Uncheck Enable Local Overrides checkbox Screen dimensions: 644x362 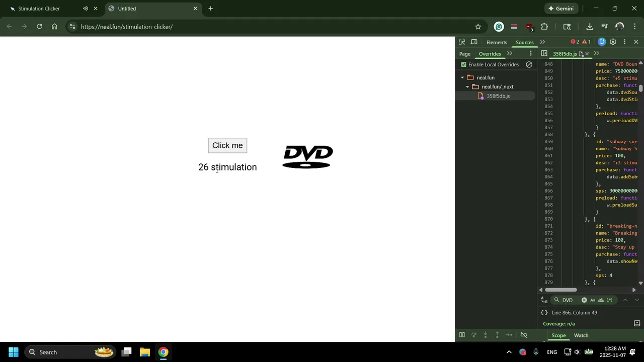(464, 64)
